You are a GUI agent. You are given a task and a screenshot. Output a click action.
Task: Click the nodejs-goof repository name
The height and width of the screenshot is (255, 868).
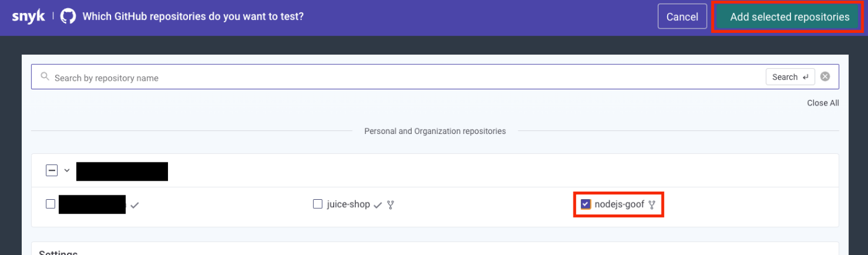point(619,204)
